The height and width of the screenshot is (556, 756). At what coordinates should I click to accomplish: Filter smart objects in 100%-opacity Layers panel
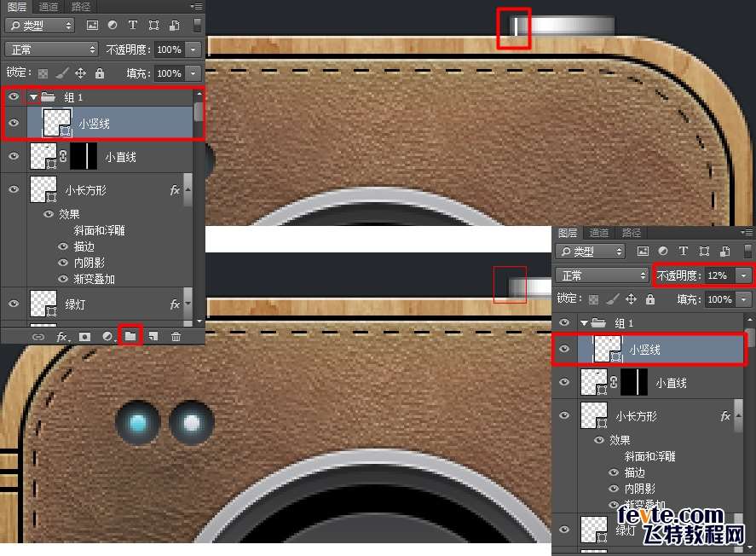tap(175, 25)
